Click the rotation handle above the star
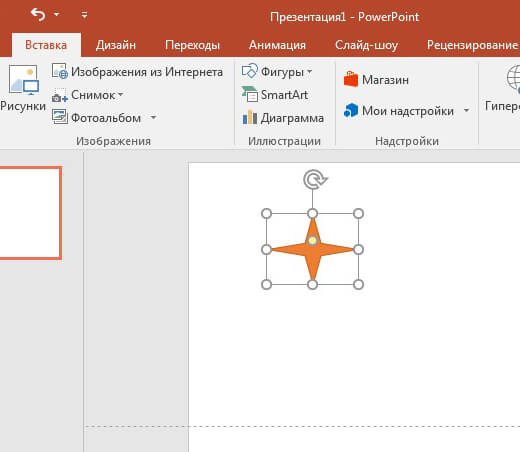The image size is (520, 452). [314, 180]
